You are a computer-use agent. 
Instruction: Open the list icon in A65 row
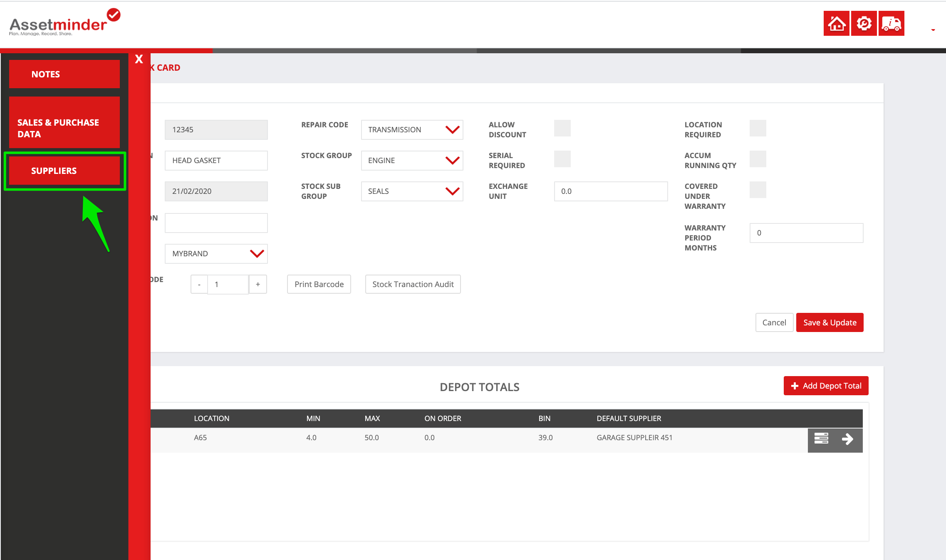(x=821, y=439)
